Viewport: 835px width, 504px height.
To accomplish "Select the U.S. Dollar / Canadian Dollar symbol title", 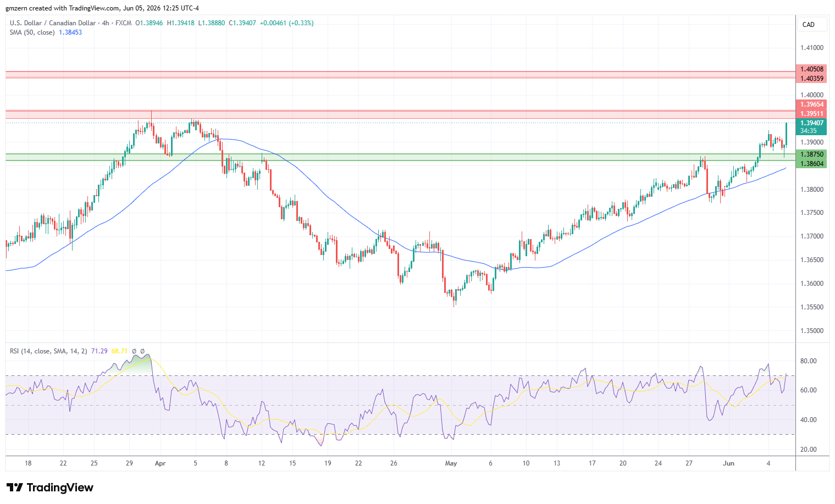I will pyautogui.click(x=53, y=23).
